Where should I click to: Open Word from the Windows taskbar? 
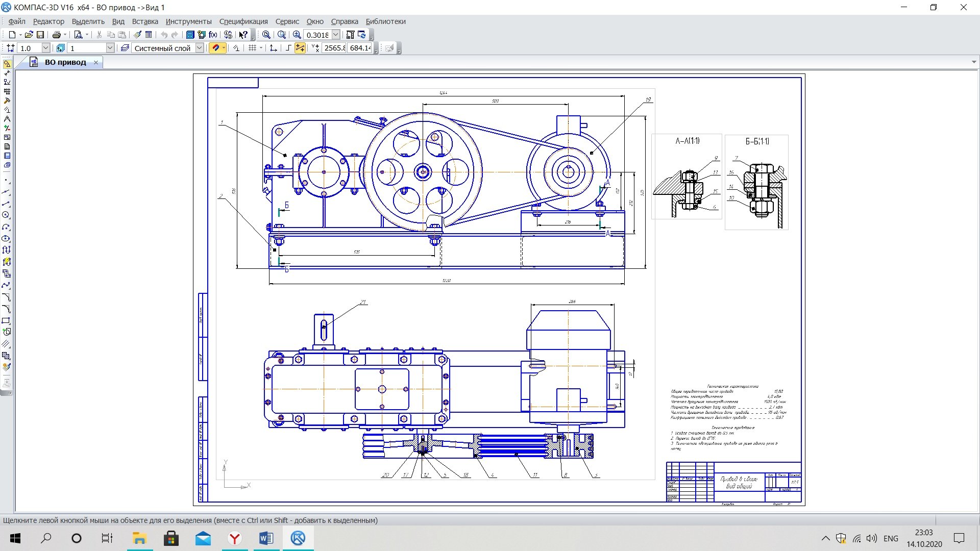[266, 538]
